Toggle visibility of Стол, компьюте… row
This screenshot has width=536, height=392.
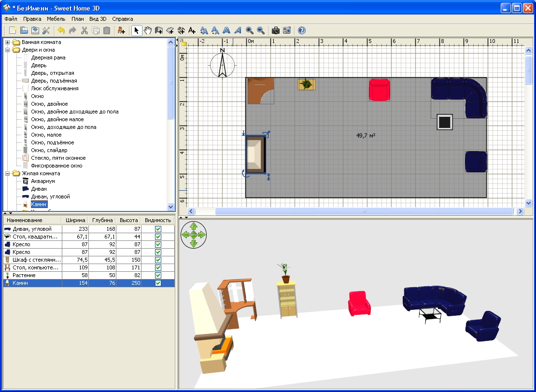tap(158, 267)
